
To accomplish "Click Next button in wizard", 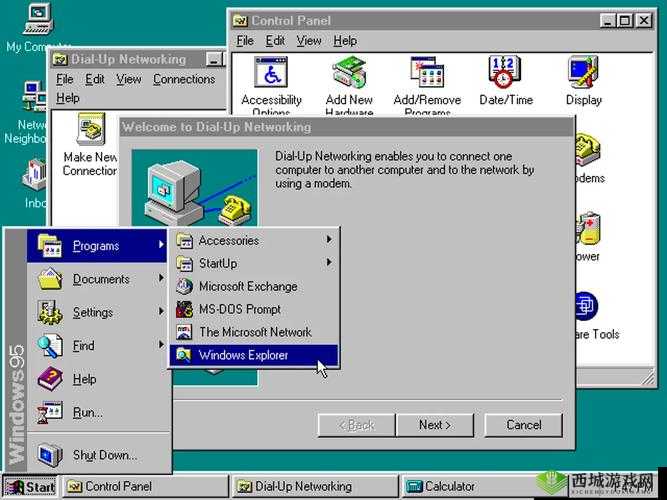I will (x=435, y=425).
